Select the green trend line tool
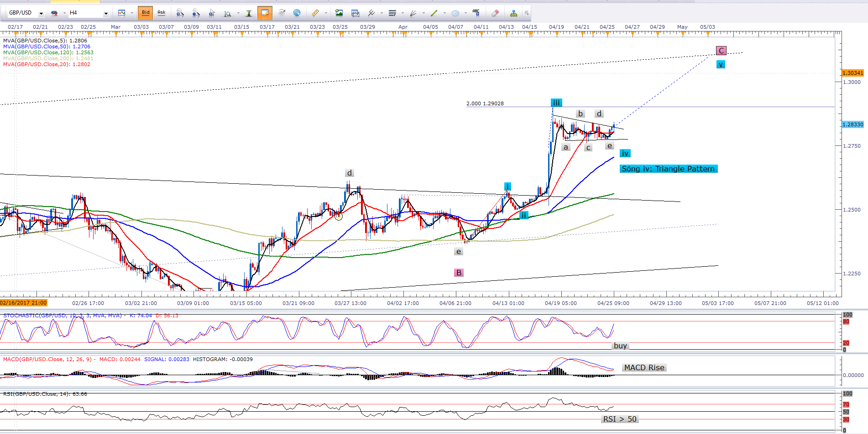This screenshot has height=434, width=868. pos(434,13)
